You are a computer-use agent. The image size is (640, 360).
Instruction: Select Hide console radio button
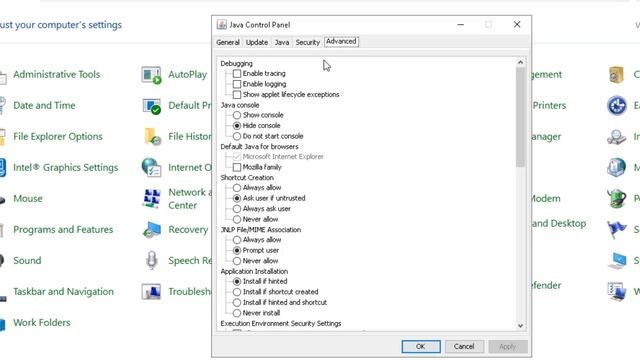tap(237, 126)
